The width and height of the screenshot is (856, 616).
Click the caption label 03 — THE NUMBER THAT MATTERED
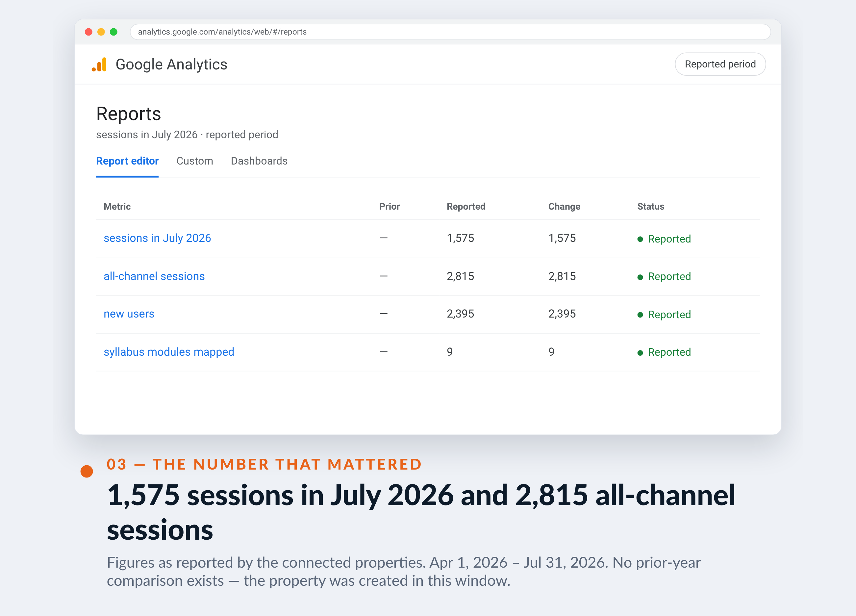264,464
